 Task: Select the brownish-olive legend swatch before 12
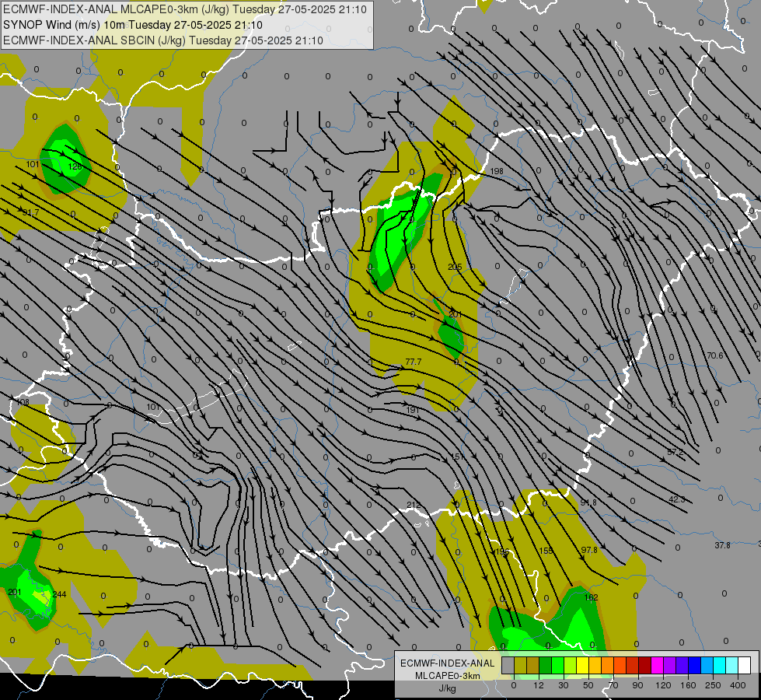click(533, 665)
